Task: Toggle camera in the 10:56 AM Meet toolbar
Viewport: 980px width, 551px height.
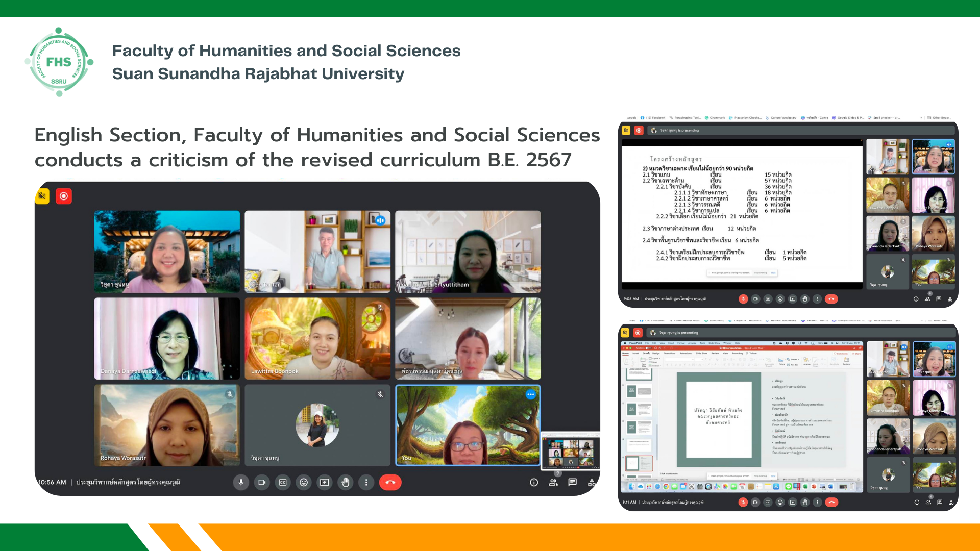Action: coord(262,482)
